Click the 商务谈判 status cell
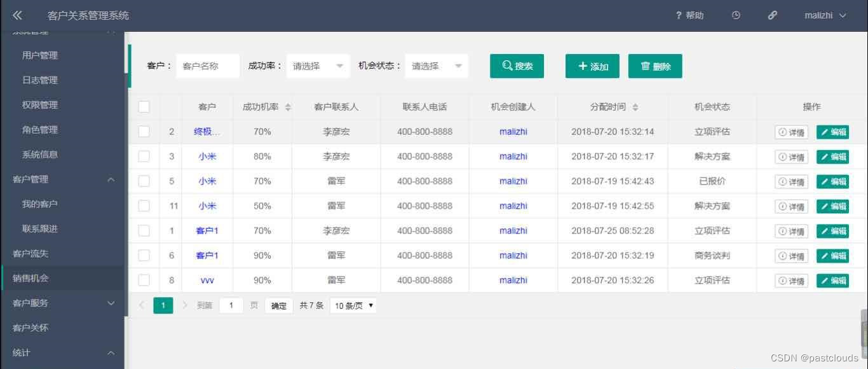The image size is (868, 369). [x=712, y=256]
